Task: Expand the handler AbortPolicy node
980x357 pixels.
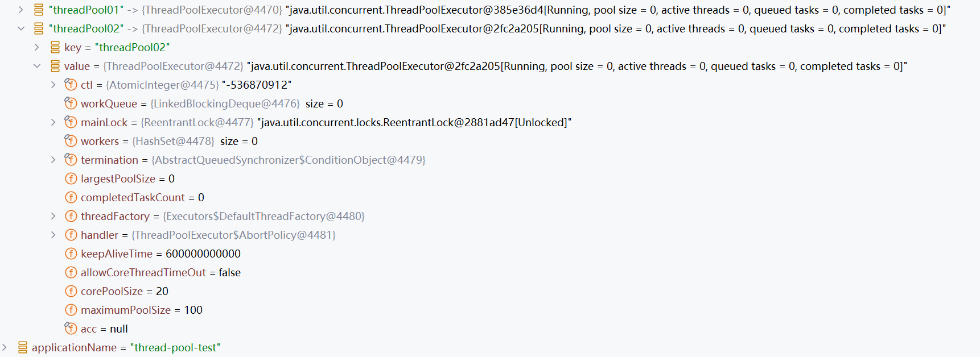Action: tap(53, 235)
